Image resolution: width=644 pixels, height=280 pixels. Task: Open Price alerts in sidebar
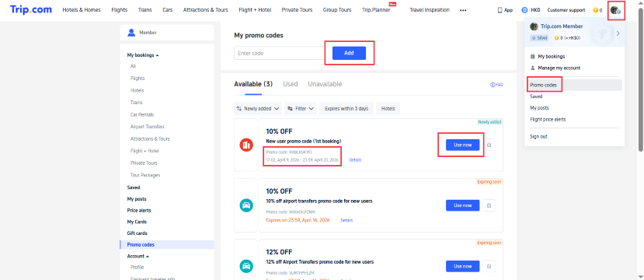(x=139, y=211)
